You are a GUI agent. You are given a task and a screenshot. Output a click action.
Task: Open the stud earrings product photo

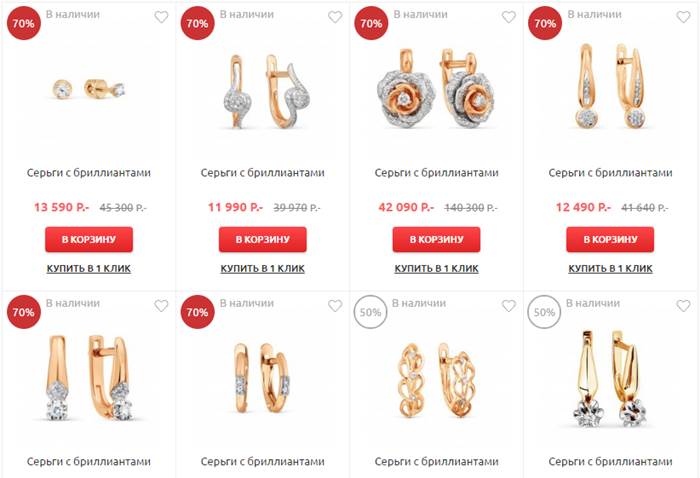coord(89,88)
